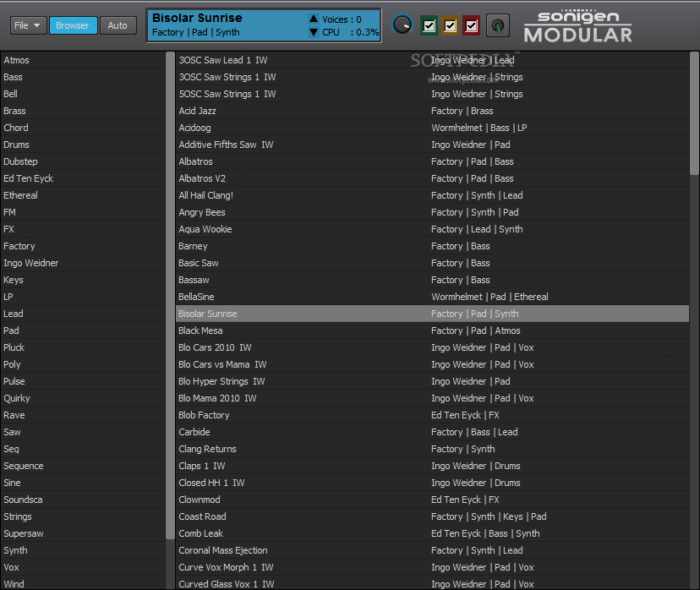Select the Bass category

tap(83, 77)
